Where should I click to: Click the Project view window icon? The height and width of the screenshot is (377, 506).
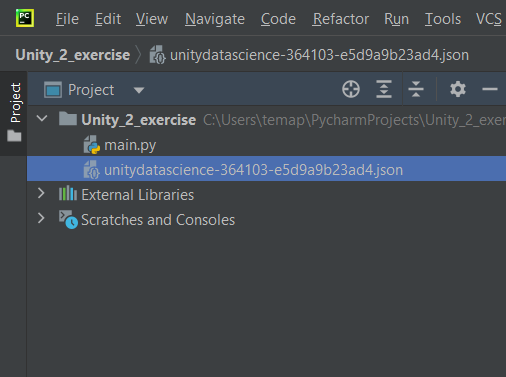(53, 90)
